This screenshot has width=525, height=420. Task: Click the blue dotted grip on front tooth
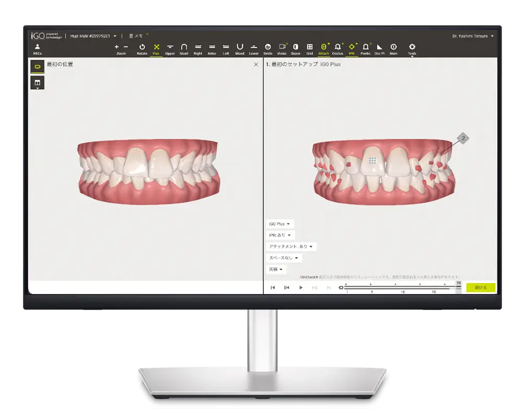point(372,161)
